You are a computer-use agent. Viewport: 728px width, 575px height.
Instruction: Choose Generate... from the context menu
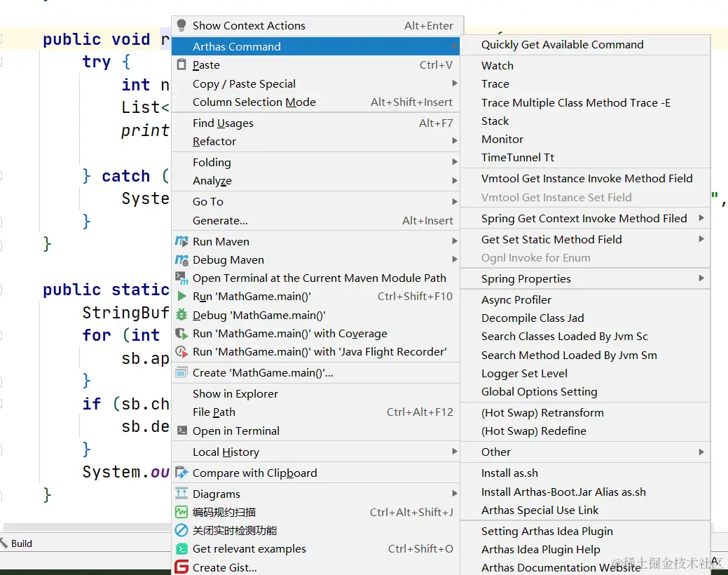[x=316, y=220]
